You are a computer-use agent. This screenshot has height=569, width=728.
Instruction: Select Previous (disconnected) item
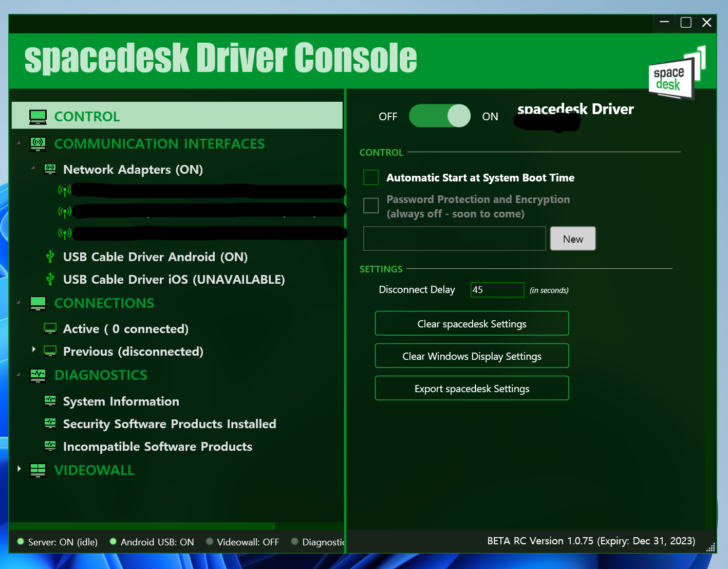133,351
